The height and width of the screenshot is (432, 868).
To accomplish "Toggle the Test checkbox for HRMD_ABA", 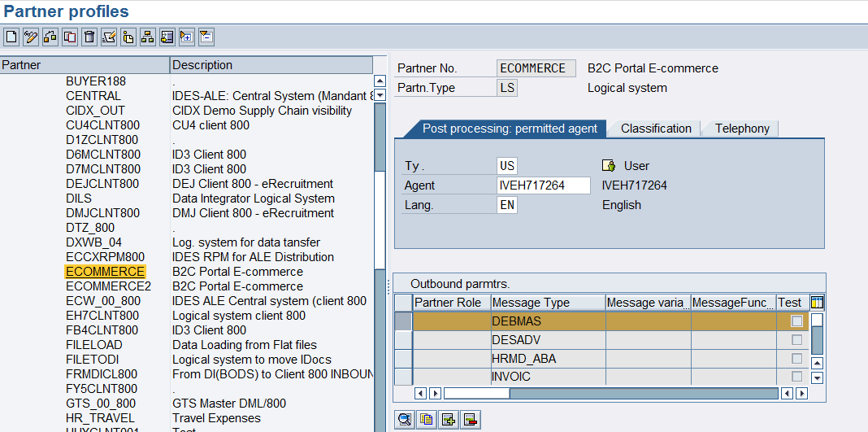I will pos(797,359).
